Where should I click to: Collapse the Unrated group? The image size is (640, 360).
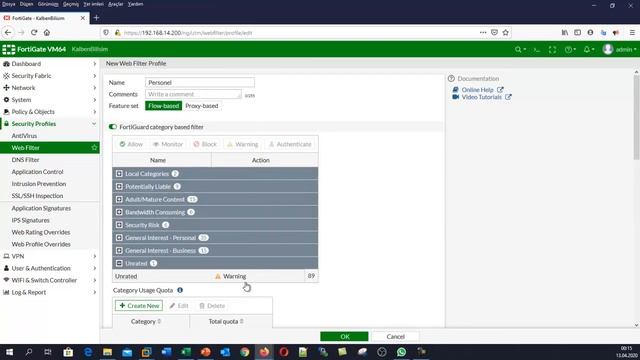pos(119,263)
